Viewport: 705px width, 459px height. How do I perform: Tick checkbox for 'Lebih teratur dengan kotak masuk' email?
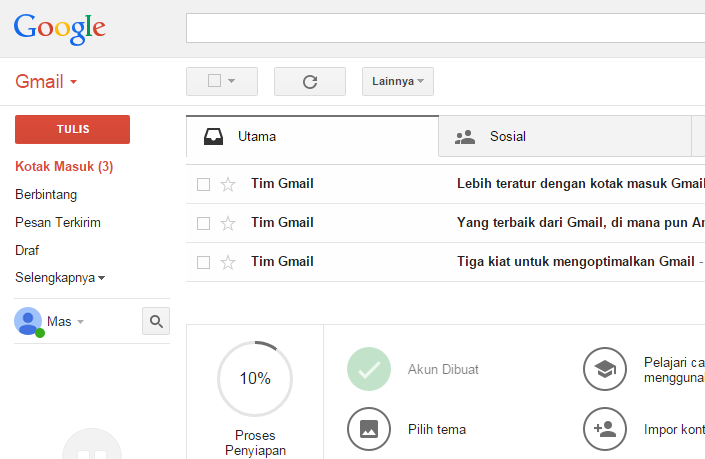pos(204,184)
